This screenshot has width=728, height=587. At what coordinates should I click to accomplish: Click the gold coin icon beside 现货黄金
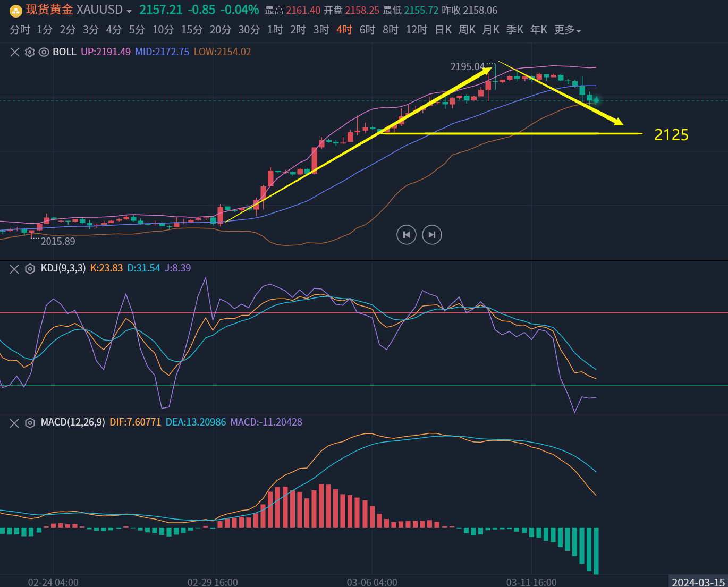16,10
